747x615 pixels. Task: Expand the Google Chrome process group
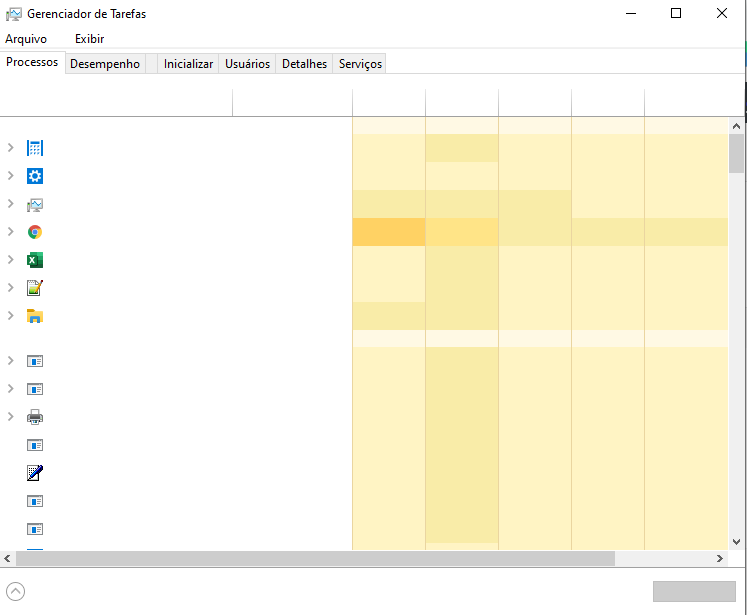pyautogui.click(x=10, y=232)
